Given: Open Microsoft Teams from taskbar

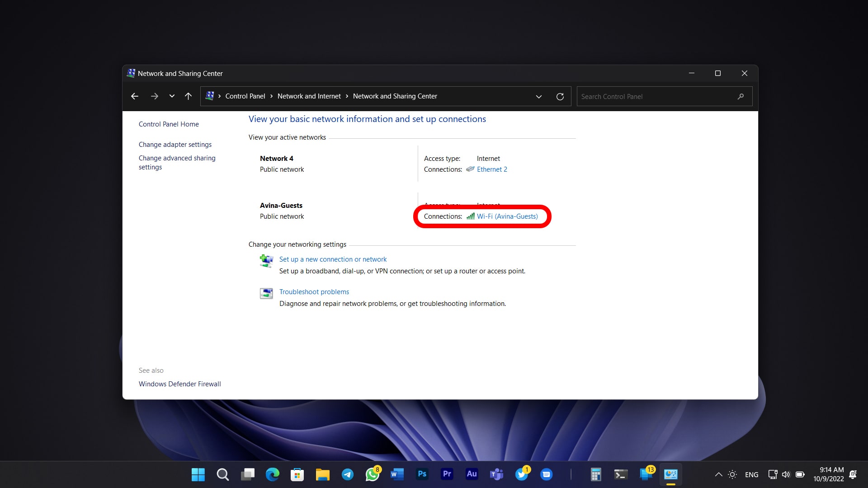Looking at the screenshot, I should tap(496, 474).
